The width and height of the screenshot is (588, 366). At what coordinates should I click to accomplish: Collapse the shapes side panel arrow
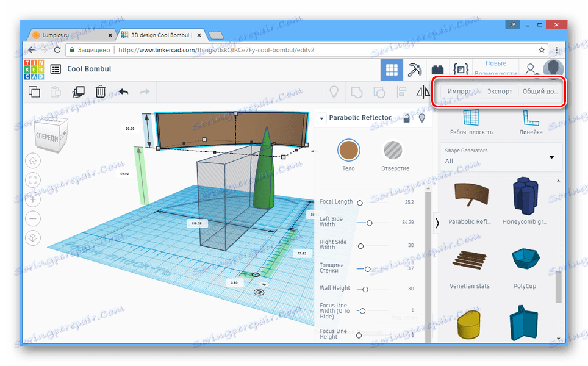[437, 223]
